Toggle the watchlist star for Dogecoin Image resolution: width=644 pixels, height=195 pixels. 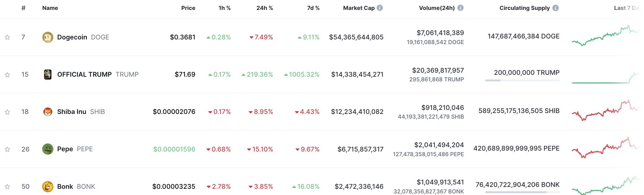point(7,37)
